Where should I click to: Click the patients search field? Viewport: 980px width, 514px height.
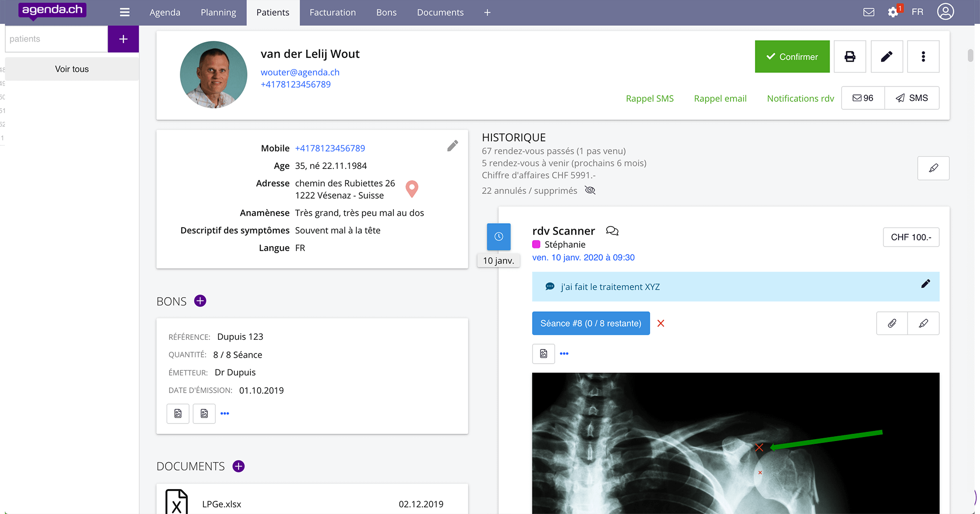[x=56, y=39]
